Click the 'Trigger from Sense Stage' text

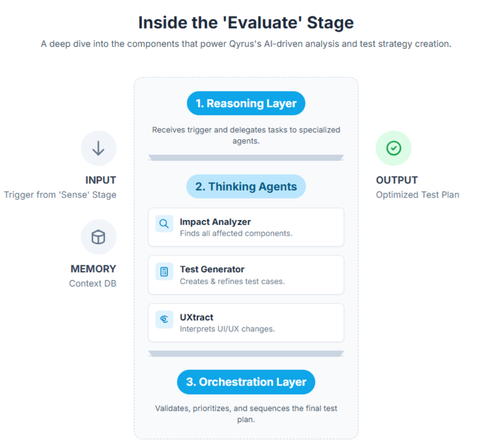(60, 195)
